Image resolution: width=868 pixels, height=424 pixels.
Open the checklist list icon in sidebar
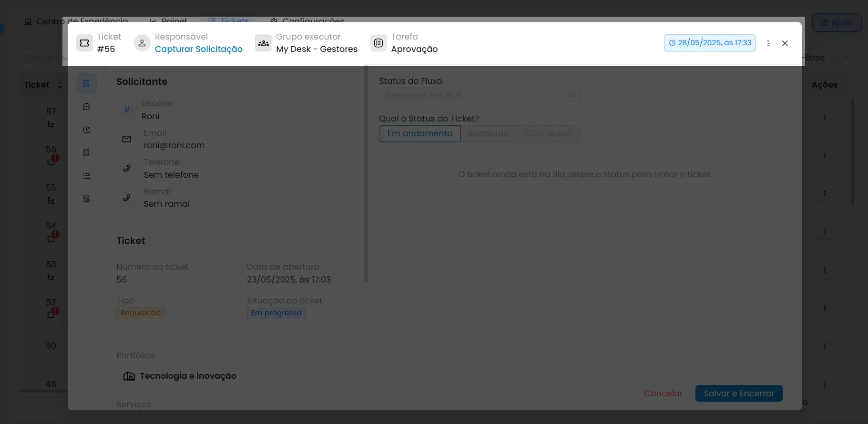86,176
